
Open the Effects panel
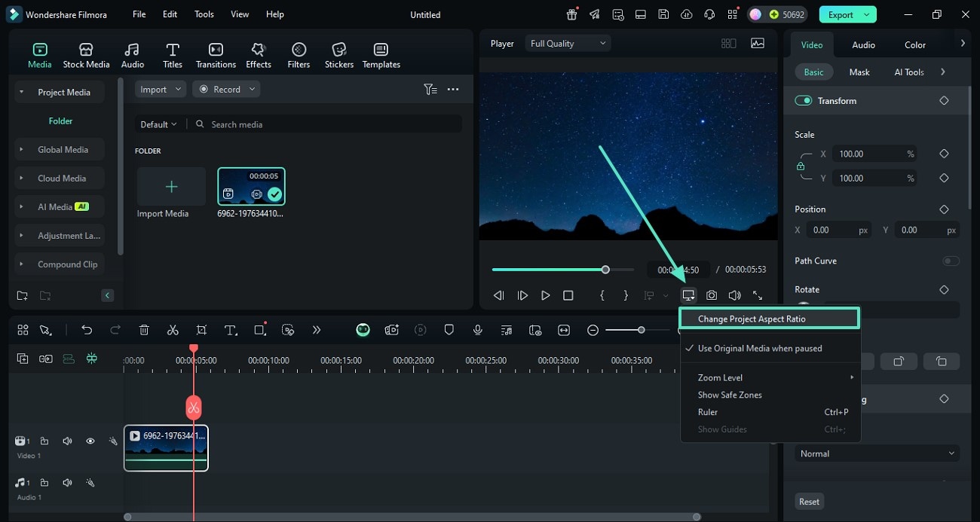(259, 56)
